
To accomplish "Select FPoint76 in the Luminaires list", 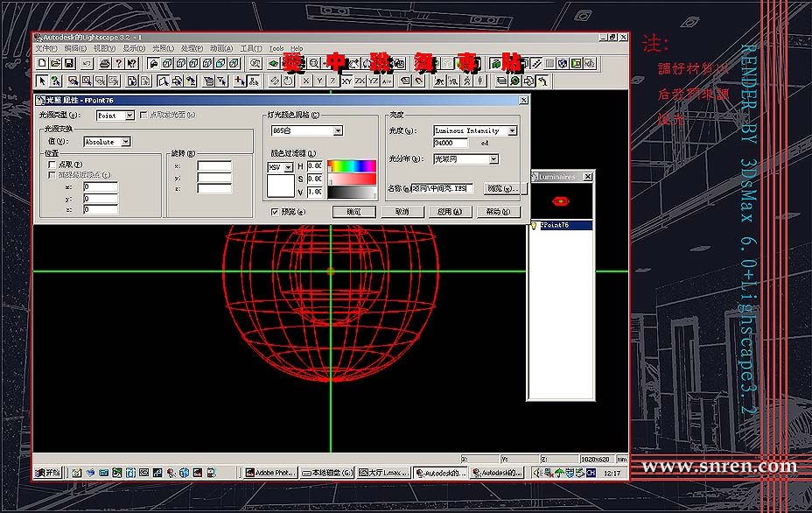I will (554, 225).
